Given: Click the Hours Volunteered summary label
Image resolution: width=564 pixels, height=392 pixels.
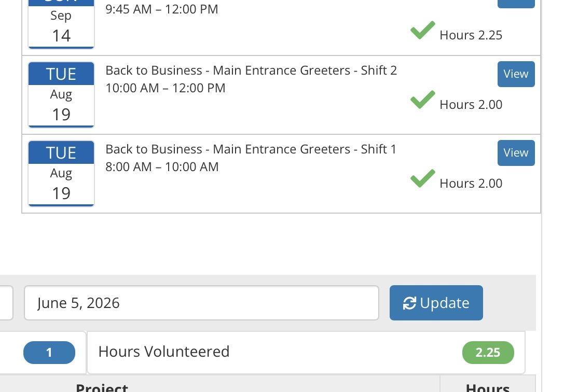Looking at the screenshot, I should 164,352.
